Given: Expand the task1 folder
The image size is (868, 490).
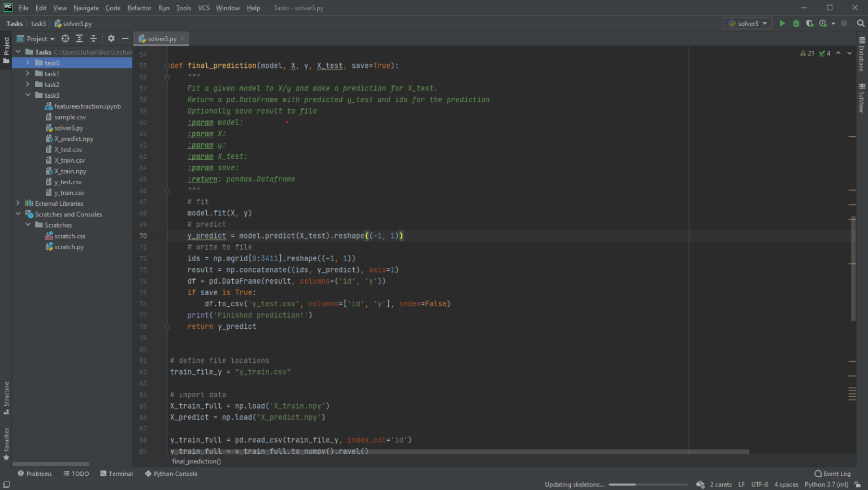Looking at the screenshot, I should tap(27, 73).
